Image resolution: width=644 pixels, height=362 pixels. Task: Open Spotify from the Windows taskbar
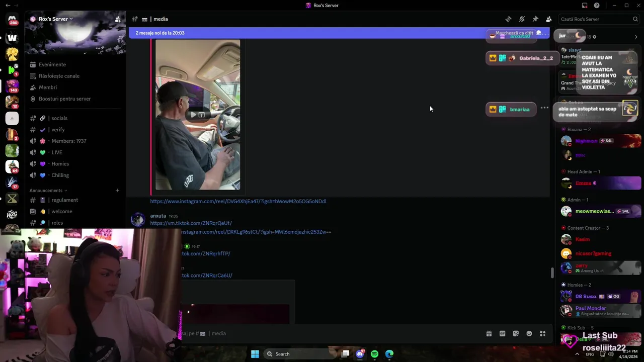(x=374, y=354)
